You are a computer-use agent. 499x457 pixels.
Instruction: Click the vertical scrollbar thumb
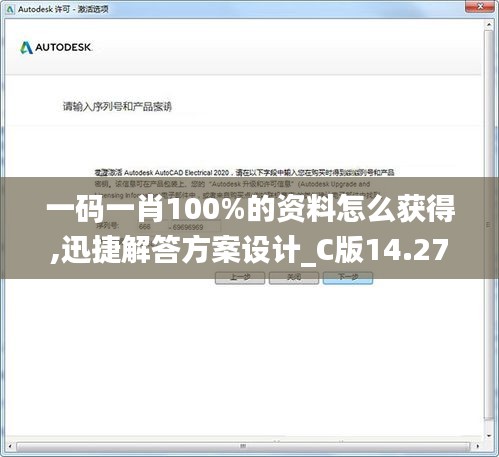pyautogui.click(x=489, y=225)
